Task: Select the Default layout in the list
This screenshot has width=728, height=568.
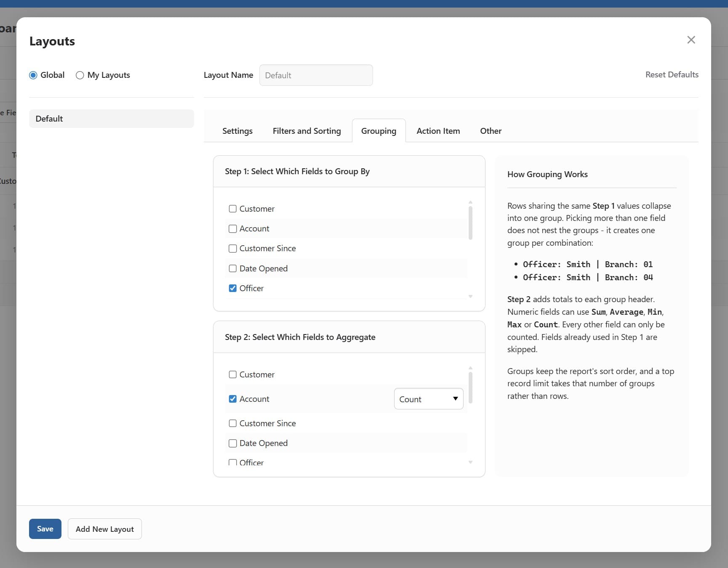Action: 112,119
